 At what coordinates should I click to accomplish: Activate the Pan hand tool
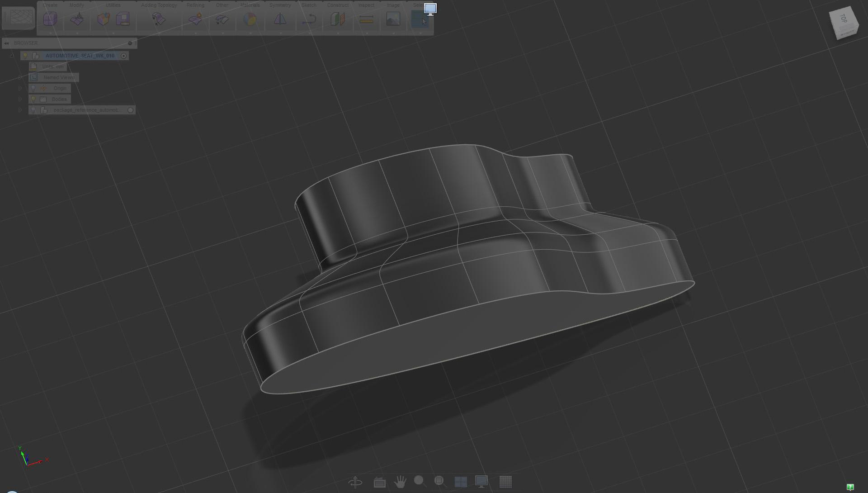click(400, 482)
